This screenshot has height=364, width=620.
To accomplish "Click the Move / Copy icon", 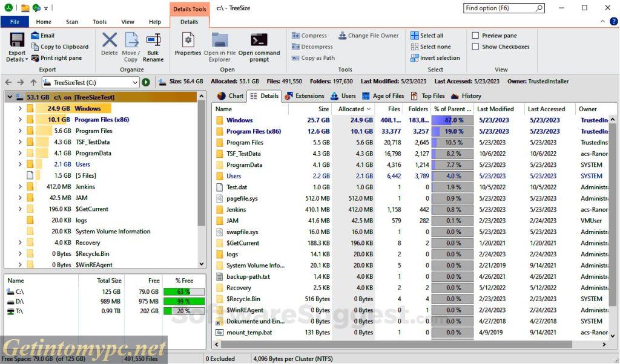I will click(131, 40).
